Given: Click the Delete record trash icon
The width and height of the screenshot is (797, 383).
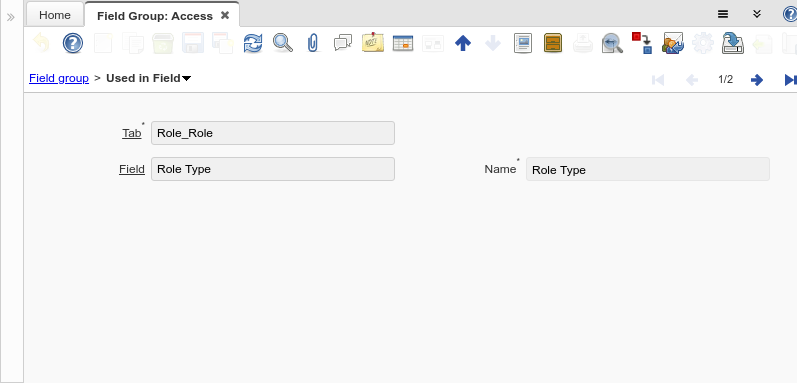Looking at the screenshot, I should pyautogui.click(x=163, y=43).
